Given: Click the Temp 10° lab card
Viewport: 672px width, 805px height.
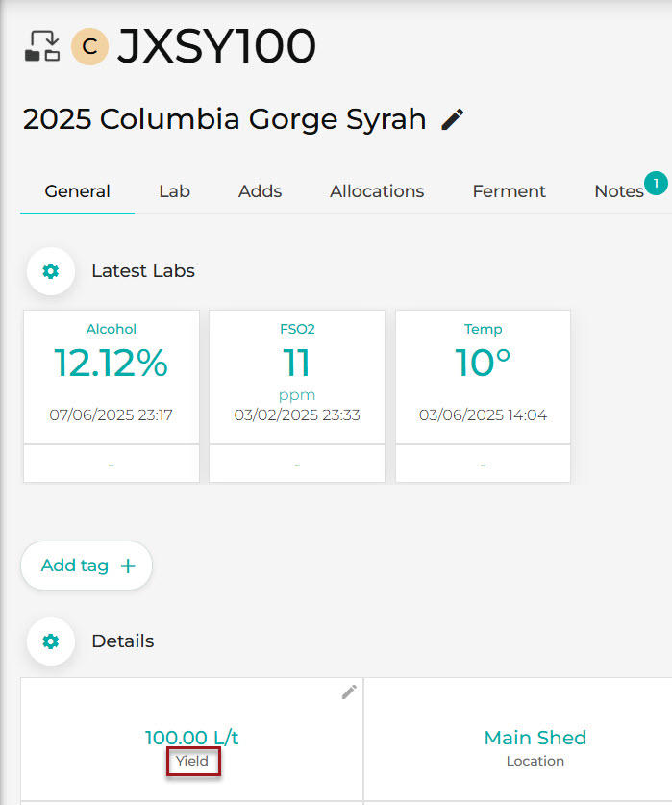Looking at the screenshot, I should coord(483,376).
